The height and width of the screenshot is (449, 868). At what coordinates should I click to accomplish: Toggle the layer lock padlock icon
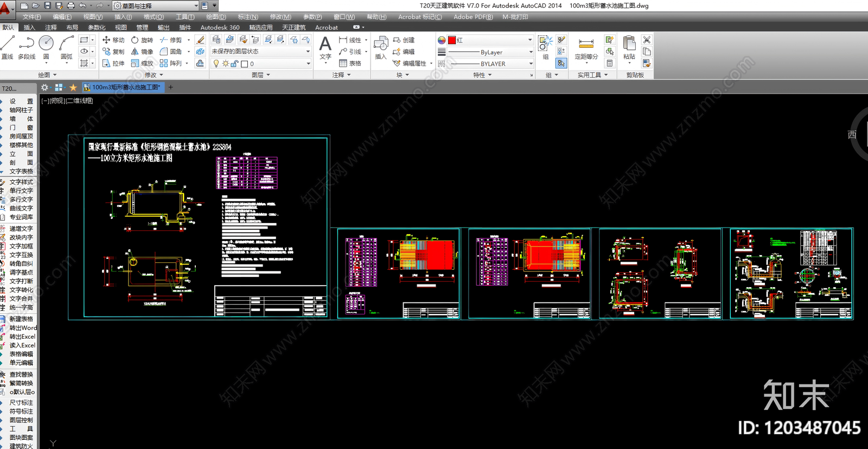tap(235, 64)
